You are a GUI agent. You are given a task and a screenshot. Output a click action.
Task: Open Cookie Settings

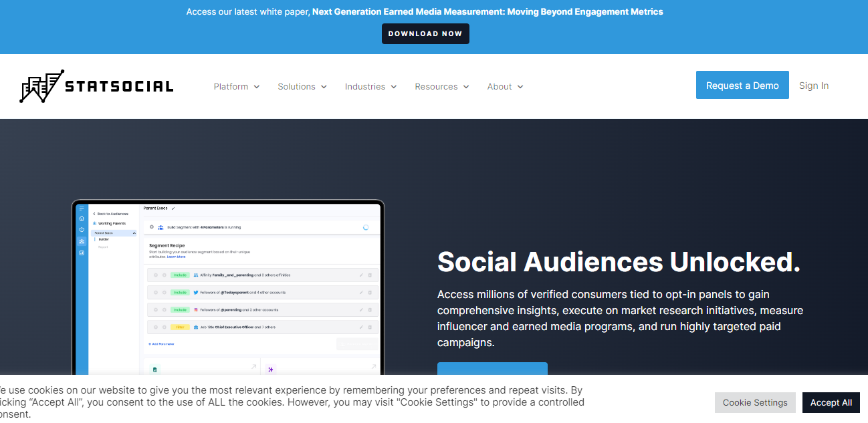pyautogui.click(x=755, y=402)
